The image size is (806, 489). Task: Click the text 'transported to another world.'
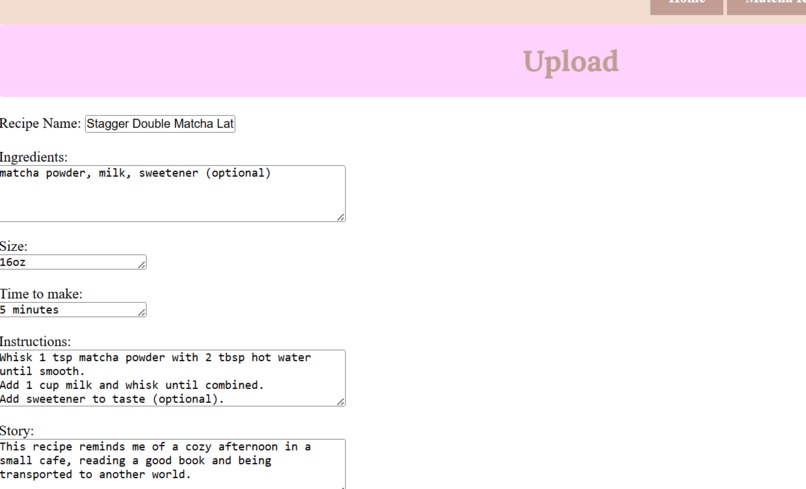tap(96, 475)
